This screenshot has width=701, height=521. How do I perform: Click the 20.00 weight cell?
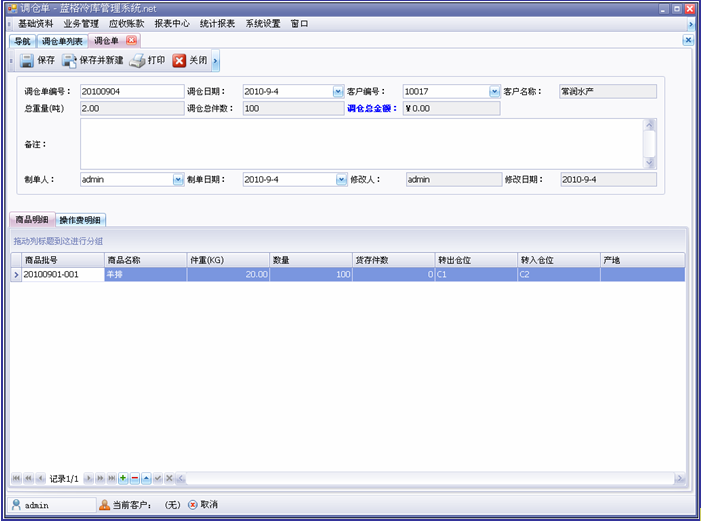pyautogui.click(x=228, y=274)
